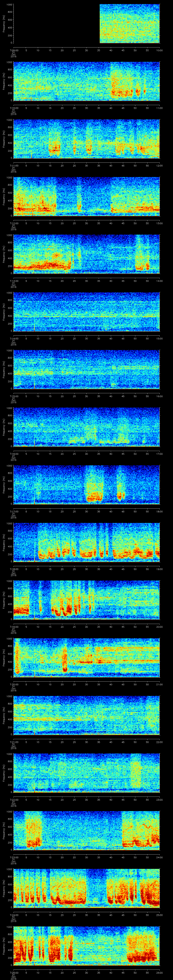This screenshot has height=980, width=173.
Task: Select the spectrogram panel starting at 7:14:00
Action: 87,312
